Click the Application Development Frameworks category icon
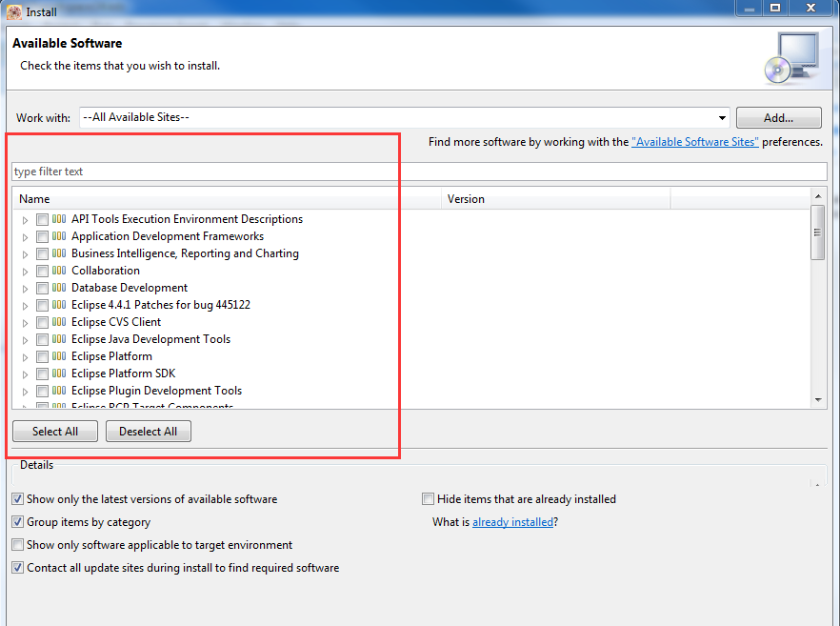This screenshot has height=626, width=840. [59, 236]
